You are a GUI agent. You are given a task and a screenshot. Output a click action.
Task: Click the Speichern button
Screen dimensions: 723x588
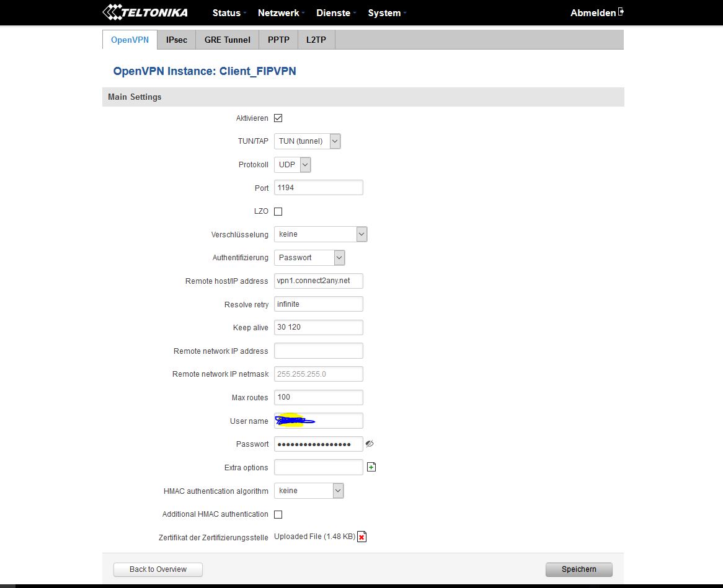(579, 569)
